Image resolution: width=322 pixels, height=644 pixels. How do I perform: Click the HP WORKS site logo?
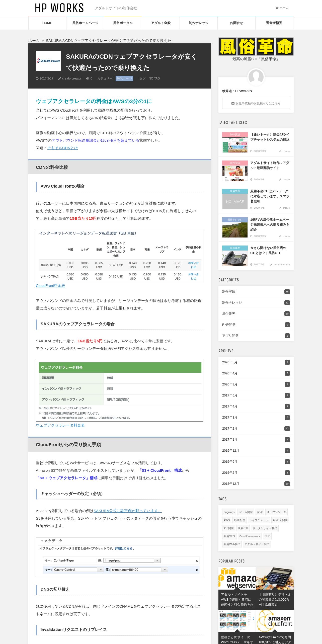tap(59, 8)
